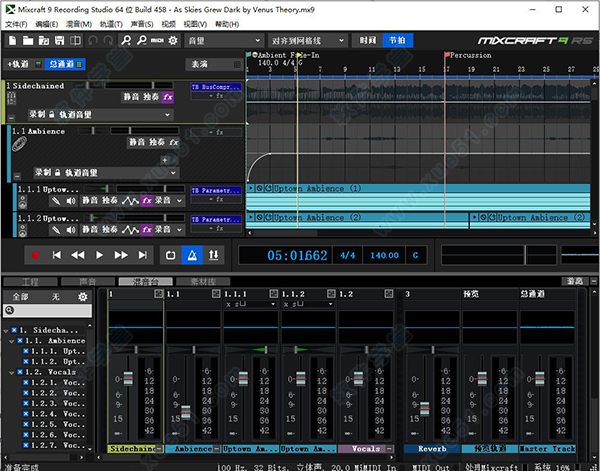Start playback with the play button
This screenshot has height=471, width=600.
[99, 255]
